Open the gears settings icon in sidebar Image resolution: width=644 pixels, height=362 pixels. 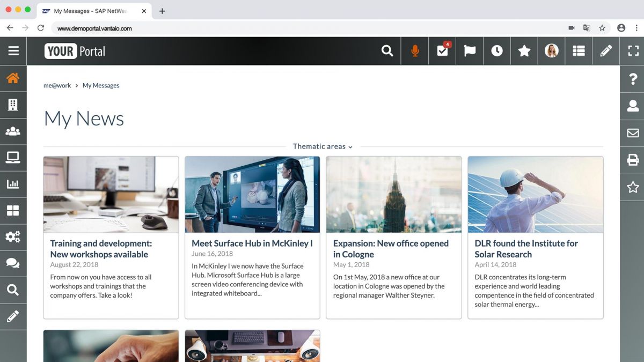[13, 237]
